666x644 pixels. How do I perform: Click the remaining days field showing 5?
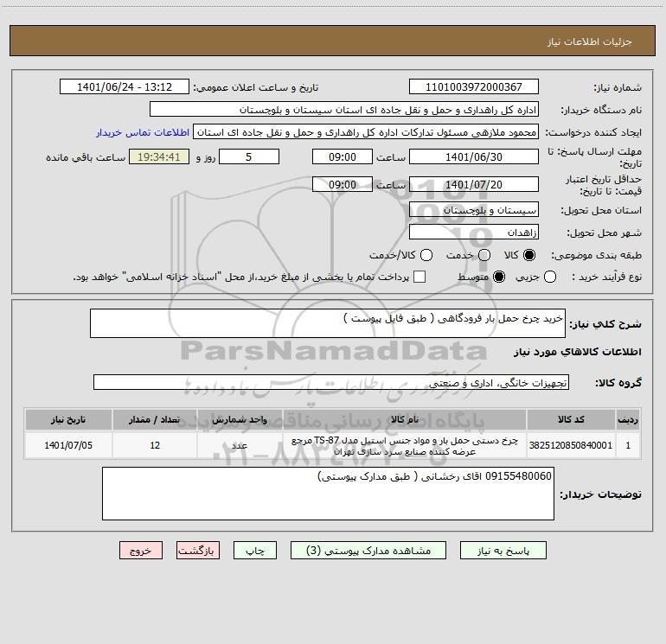point(248,156)
